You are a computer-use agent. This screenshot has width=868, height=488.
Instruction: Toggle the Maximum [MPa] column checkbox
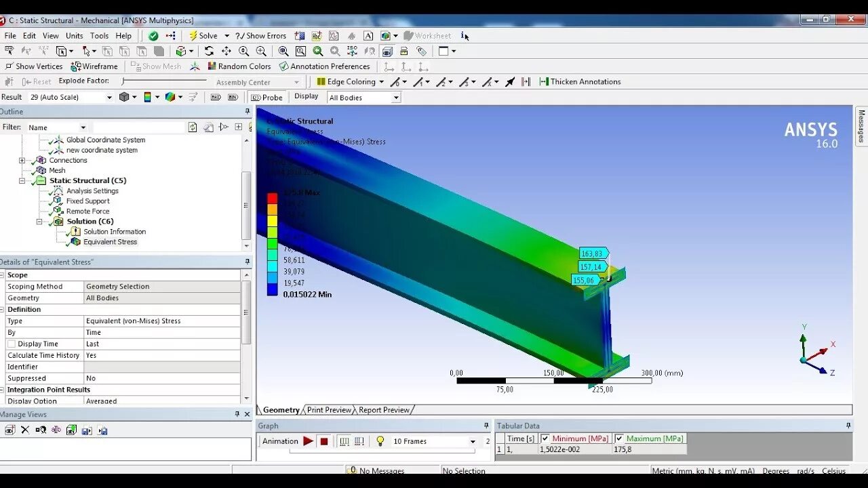coord(619,439)
